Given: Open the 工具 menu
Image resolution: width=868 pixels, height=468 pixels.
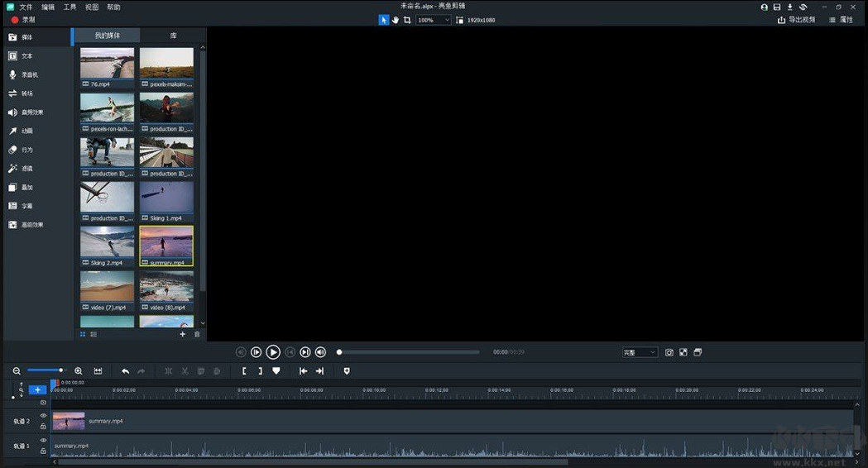Looking at the screenshot, I should pyautogui.click(x=70, y=7).
